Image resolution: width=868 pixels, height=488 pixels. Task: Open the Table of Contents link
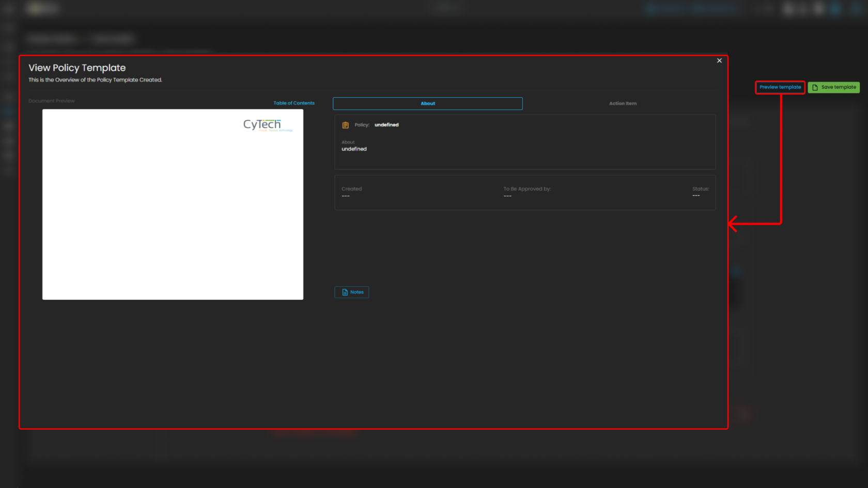pyautogui.click(x=293, y=103)
